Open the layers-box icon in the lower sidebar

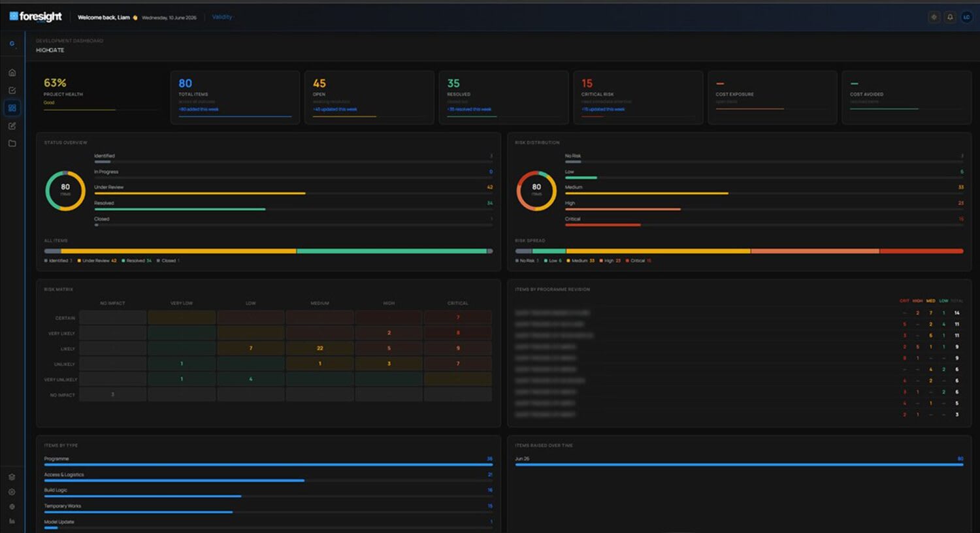(x=12, y=477)
